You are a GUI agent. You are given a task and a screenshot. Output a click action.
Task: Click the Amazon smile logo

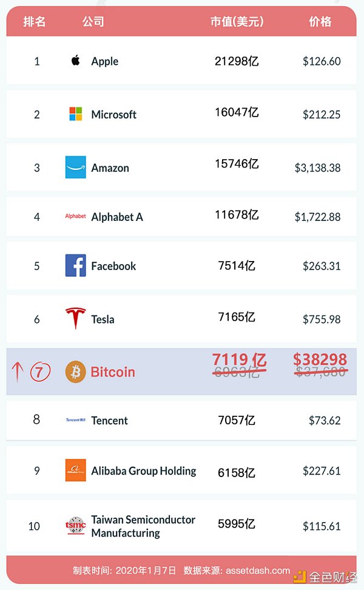pos(76,168)
